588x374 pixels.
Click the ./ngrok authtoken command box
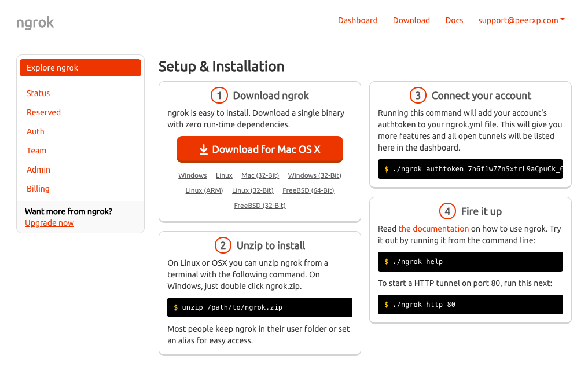tap(471, 169)
